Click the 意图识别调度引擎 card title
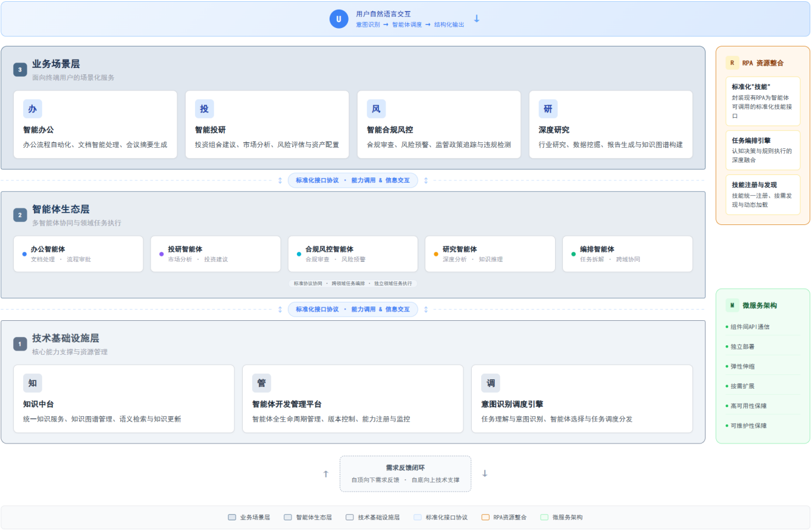 [x=512, y=404]
